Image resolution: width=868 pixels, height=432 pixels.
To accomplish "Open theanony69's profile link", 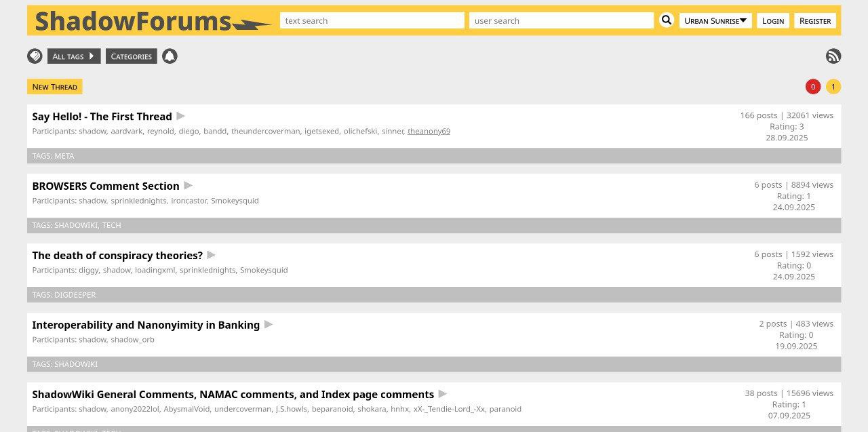I will [429, 131].
